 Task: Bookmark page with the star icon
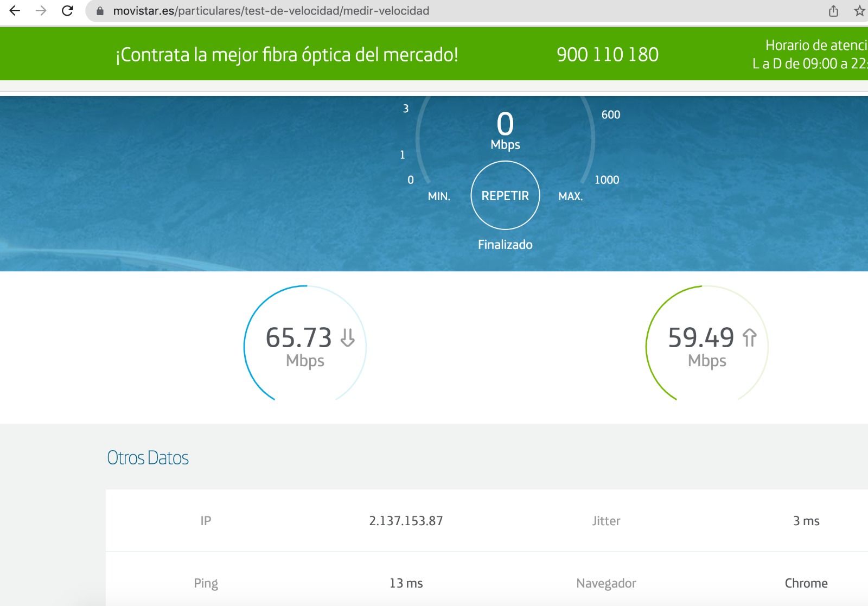point(859,11)
